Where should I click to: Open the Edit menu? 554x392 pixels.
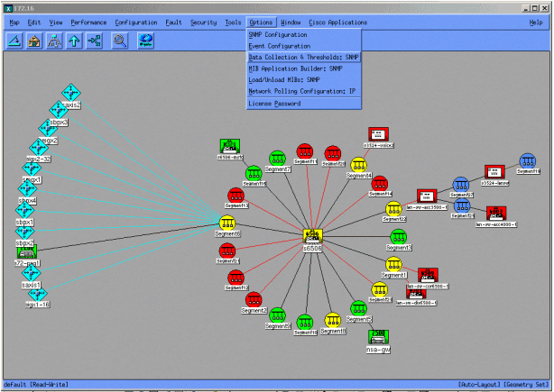34,23
